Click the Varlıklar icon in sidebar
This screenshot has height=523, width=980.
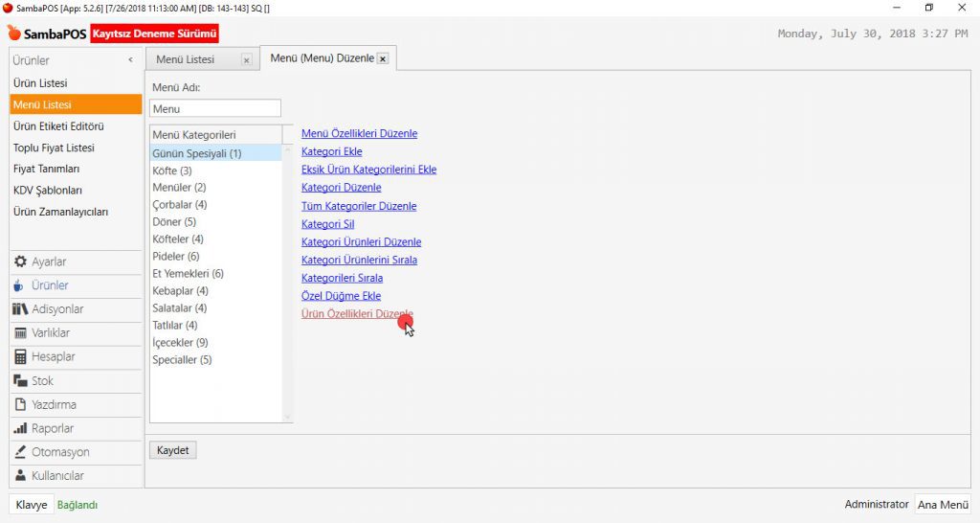coord(20,333)
